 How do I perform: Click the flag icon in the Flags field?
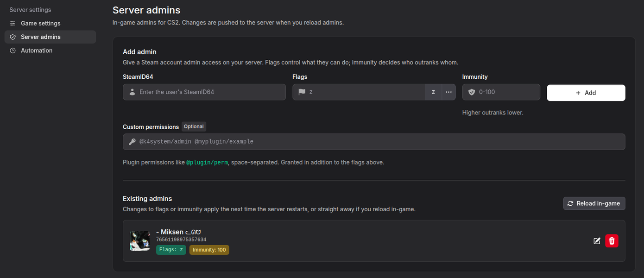tap(302, 92)
